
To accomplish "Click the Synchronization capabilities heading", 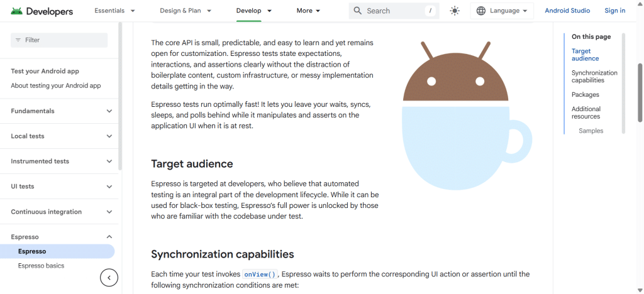I will pyautogui.click(x=223, y=254).
